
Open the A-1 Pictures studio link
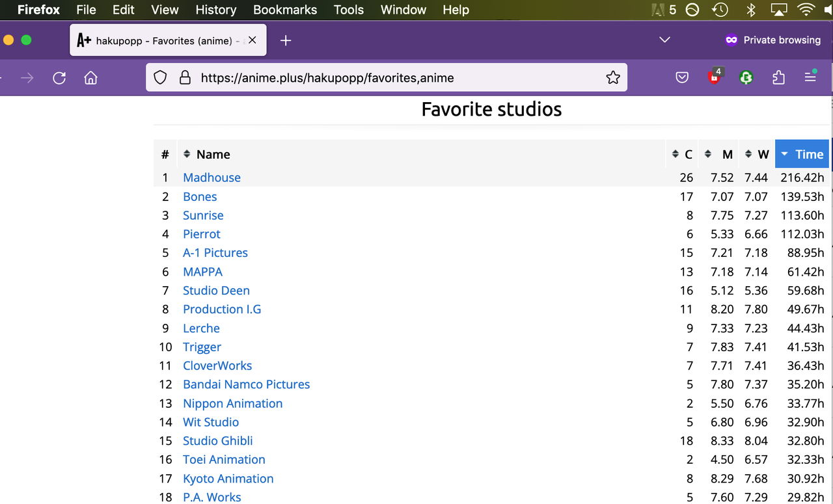tap(215, 253)
